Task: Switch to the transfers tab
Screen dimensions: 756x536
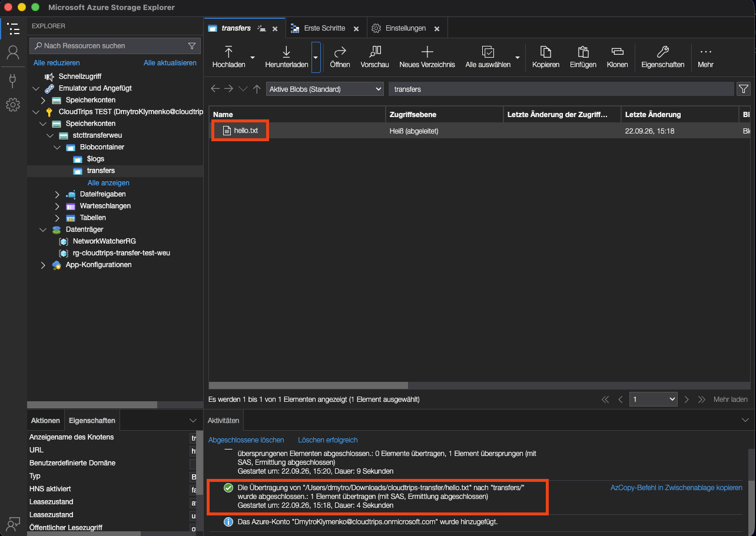Action: [x=236, y=28]
